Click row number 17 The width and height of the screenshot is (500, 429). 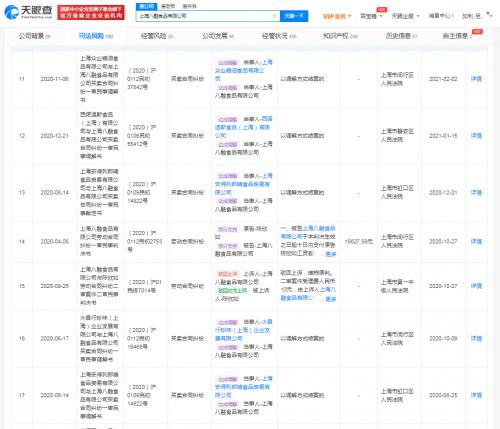[22, 395]
